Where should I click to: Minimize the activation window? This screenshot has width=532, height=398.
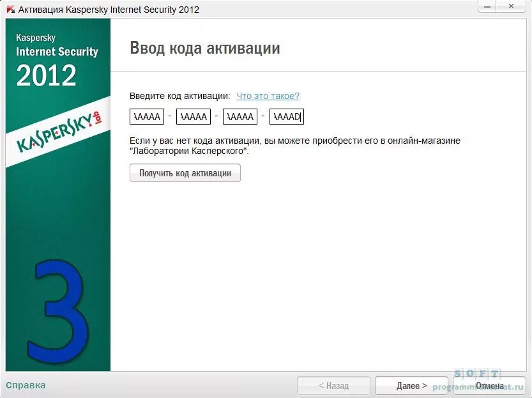pyautogui.click(x=487, y=6)
